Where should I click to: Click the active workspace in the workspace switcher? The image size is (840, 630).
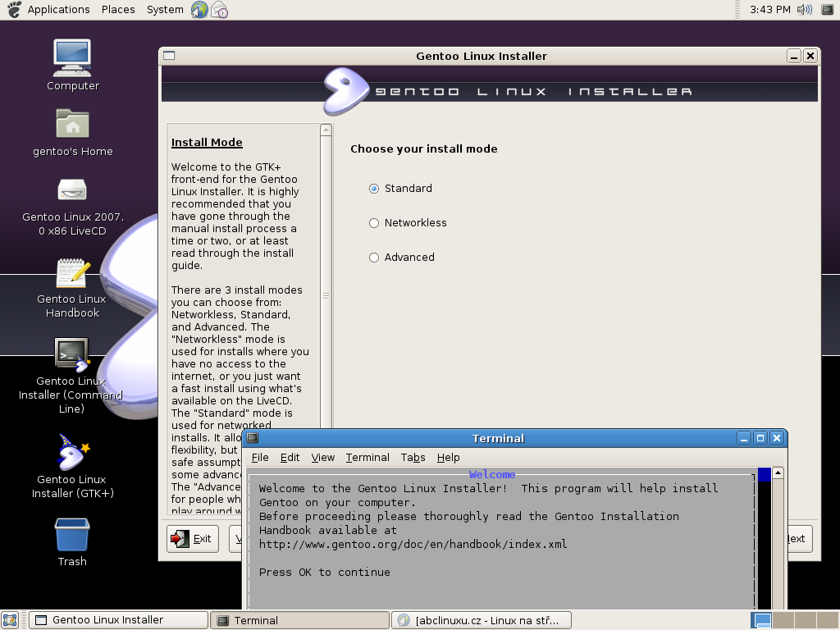(x=761, y=620)
